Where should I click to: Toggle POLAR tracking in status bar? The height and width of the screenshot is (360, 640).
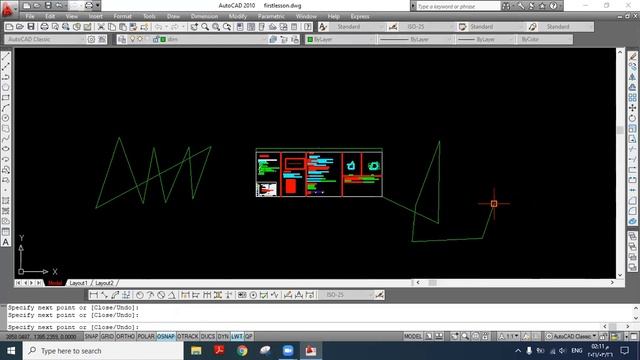(146, 336)
